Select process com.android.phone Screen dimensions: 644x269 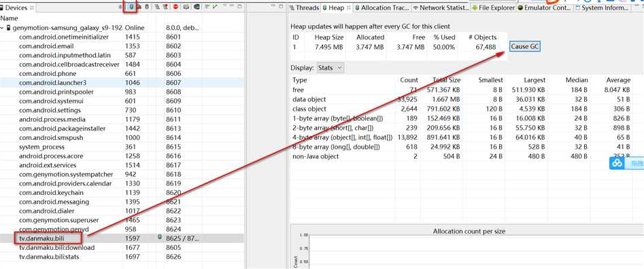(122, 73)
